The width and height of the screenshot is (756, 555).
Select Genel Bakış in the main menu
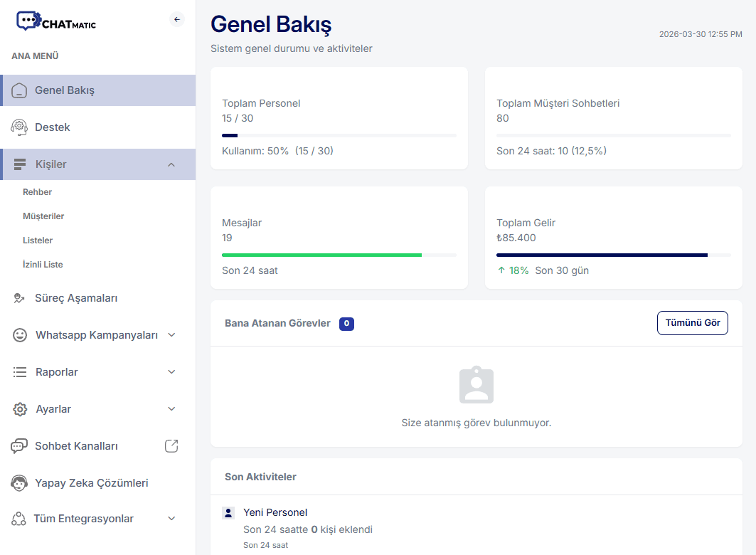point(65,90)
